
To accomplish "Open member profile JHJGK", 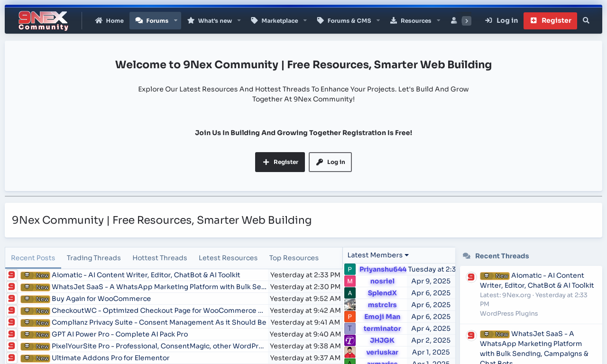I will (382, 340).
